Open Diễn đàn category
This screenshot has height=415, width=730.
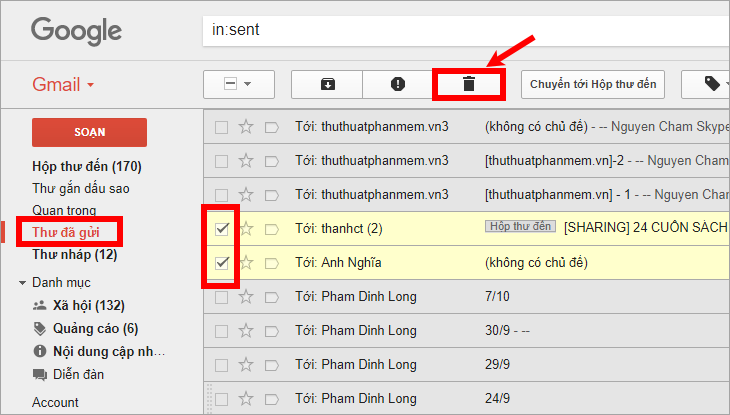[x=78, y=374]
